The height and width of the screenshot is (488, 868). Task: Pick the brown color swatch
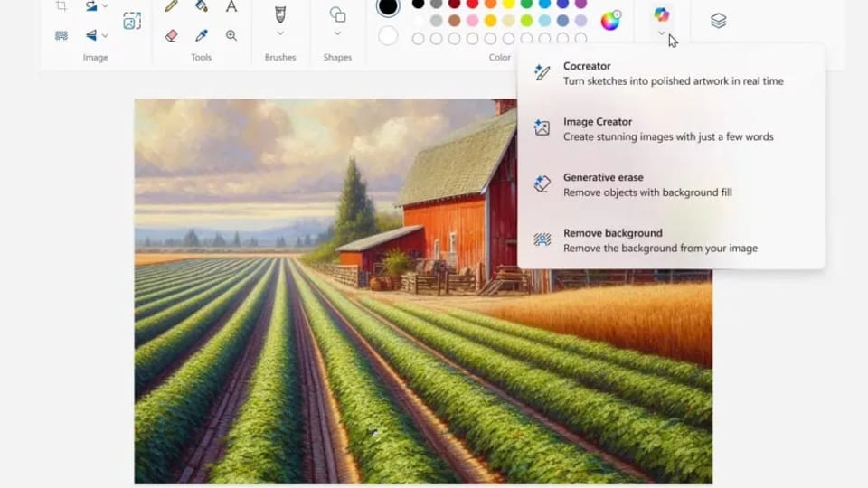pos(455,21)
